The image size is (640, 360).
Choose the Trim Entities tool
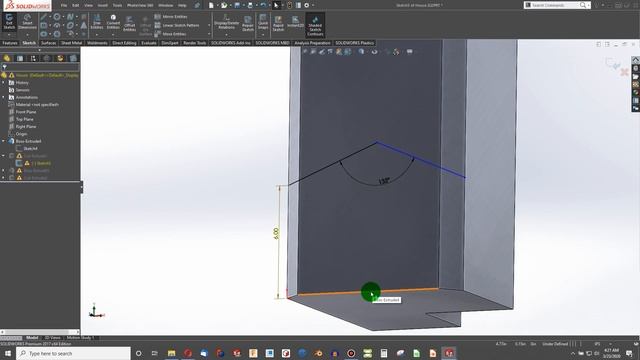pos(97,22)
